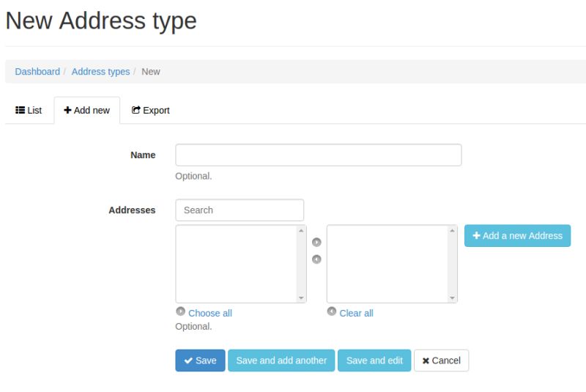Click Save and add another button
586x392 pixels.
[x=281, y=360]
